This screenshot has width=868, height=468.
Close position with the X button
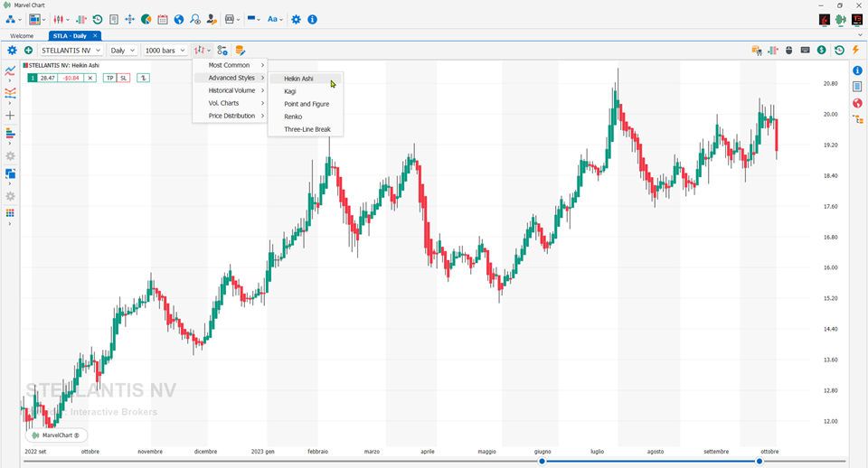coord(90,78)
